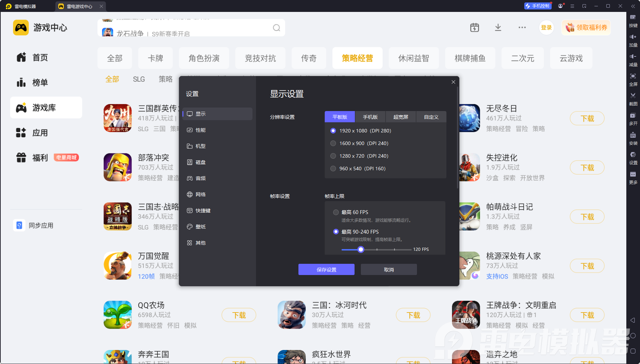
Task: Cancel the display settings dialog
Action: [x=389, y=269]
